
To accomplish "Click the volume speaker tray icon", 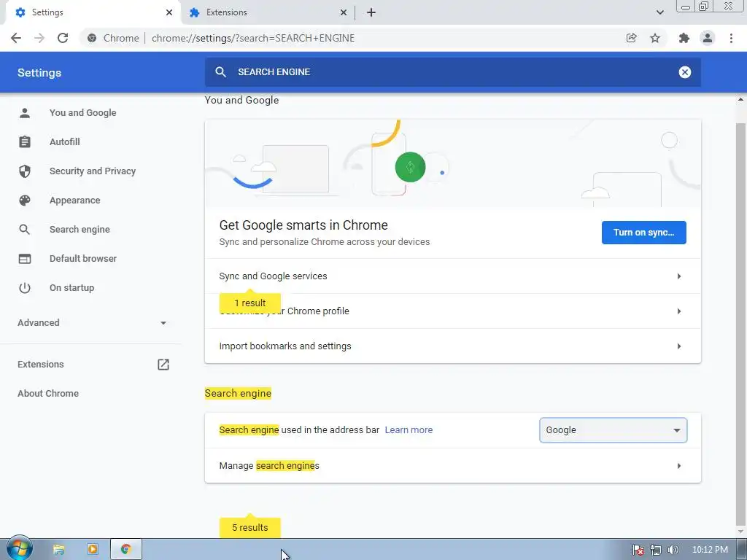I will pyautogui.click(x=673, y=550).
